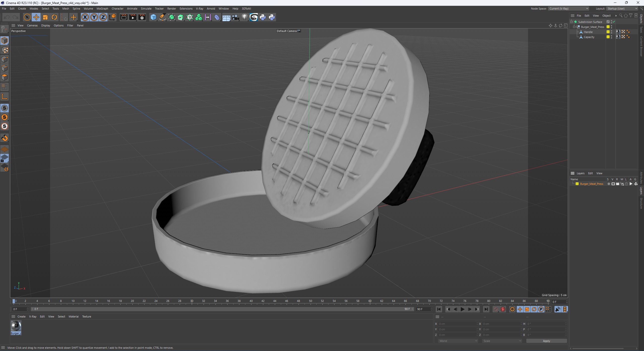This screenshot has width=644, height=351.
Task: Click the Undo arrow icon
Action: (x=7, y=17)
